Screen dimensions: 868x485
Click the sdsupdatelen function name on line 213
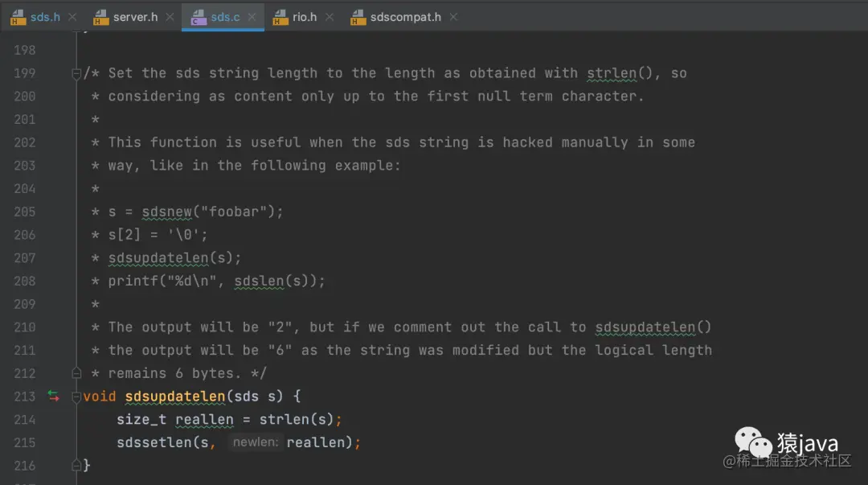175,397
